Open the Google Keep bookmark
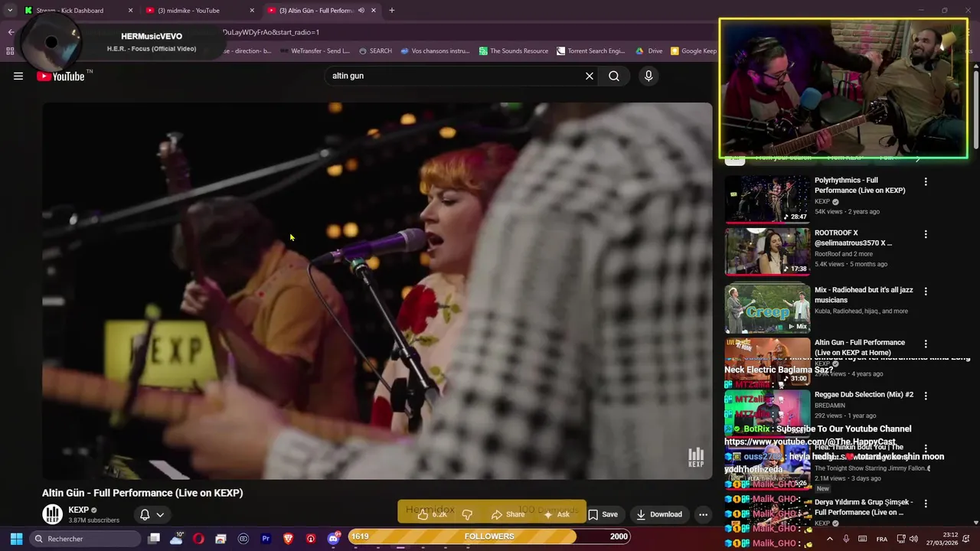This screenshot has height=551, width=980. click(x=694, y=51)
